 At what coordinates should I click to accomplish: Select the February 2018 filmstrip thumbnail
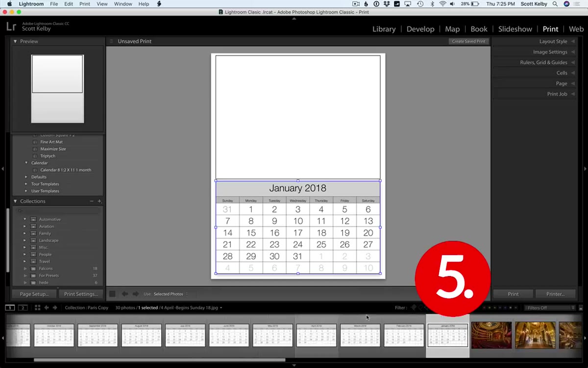(404, 336)
